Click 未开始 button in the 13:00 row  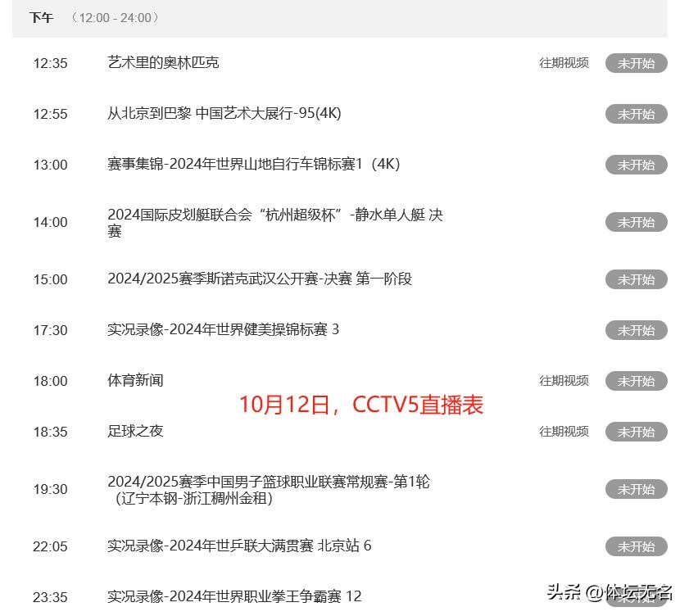pos(637,165)
